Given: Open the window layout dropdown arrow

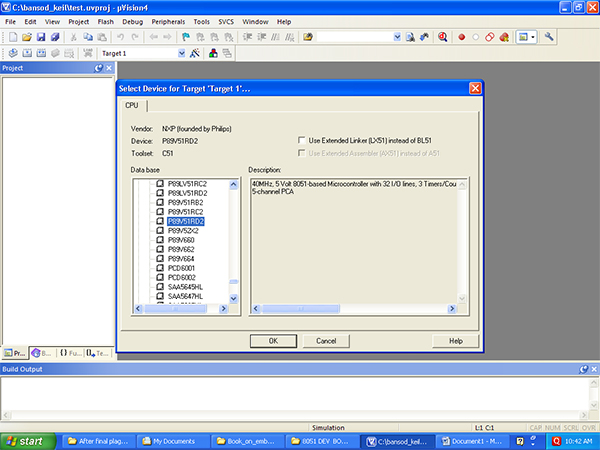Looking at the screenshot, I should coord(533,37).
